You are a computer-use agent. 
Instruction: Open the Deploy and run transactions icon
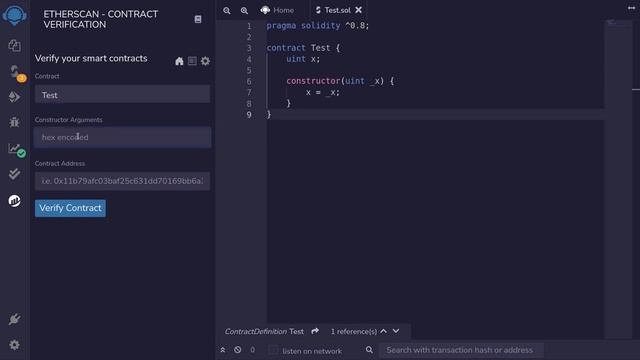14,97
